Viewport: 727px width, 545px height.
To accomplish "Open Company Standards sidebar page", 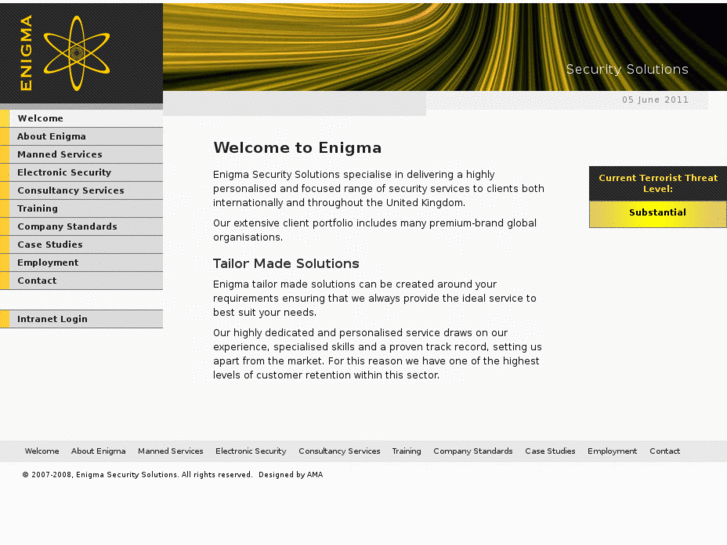I will [x=67, y=226].
